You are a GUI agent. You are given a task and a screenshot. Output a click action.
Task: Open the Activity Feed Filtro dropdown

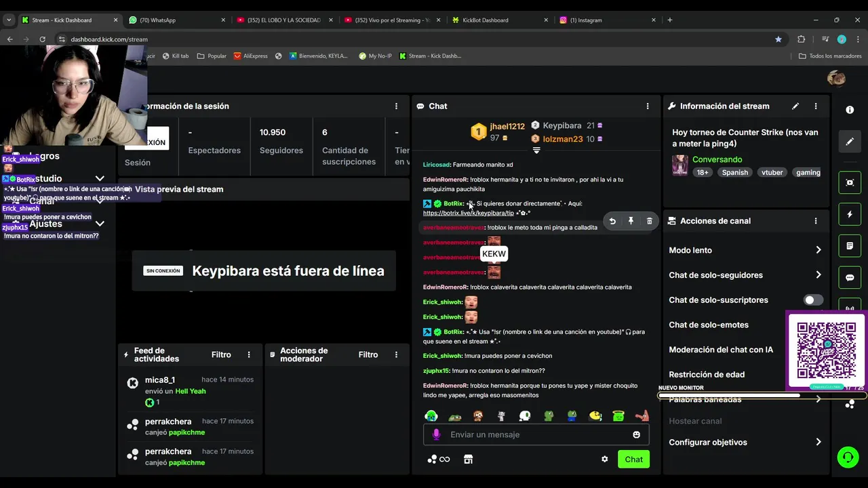pos(221,354)
